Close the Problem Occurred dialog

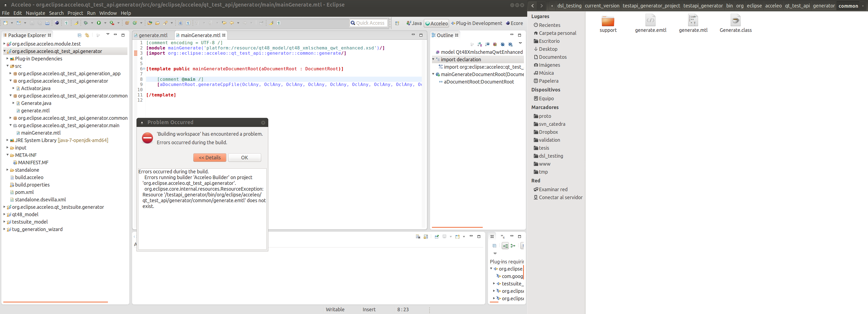(263, 123)
